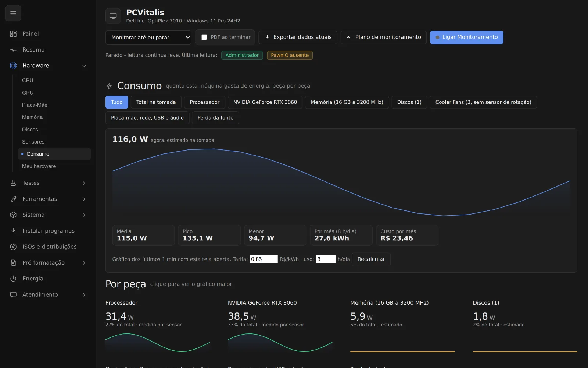Click the Instalar programas download icon
588x368 pixels.
pos(13,231)
